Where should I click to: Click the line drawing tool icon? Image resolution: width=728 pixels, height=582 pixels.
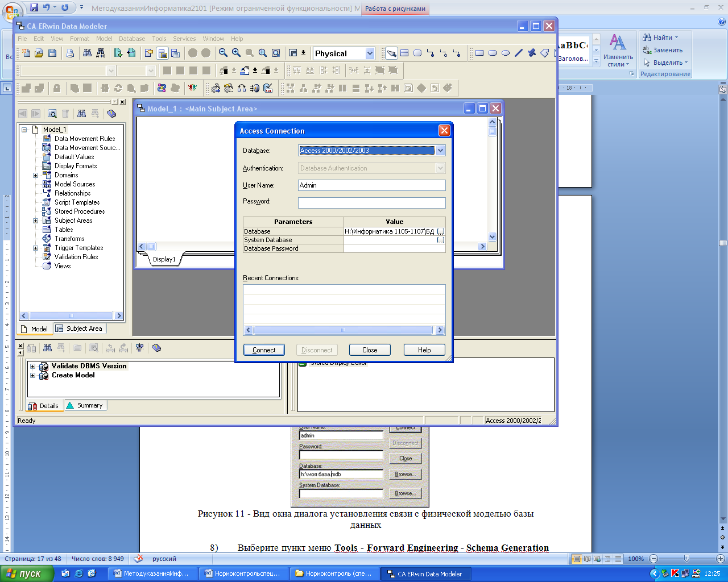(x=518, y=53)
